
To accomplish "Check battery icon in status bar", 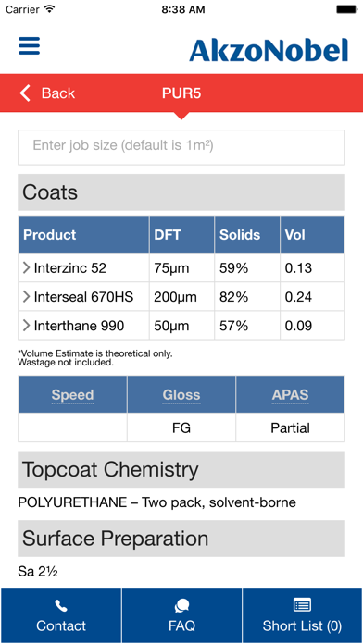I will tap(346, 9).
